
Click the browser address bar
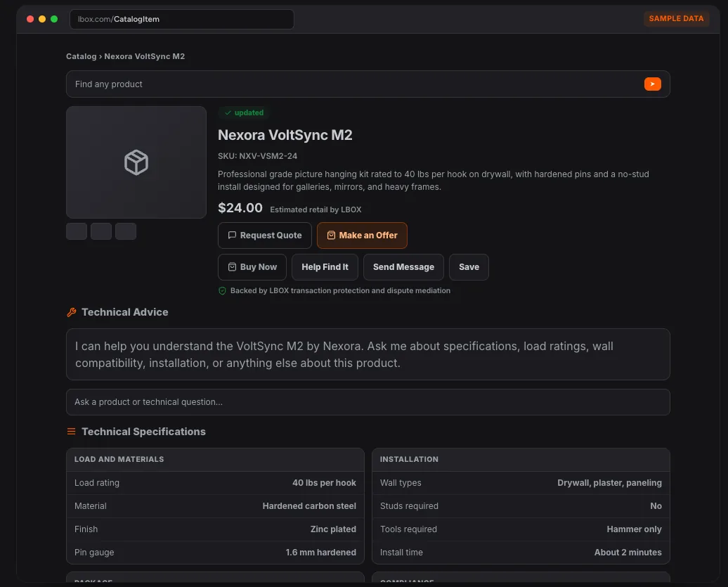click(x=181, y=19)
